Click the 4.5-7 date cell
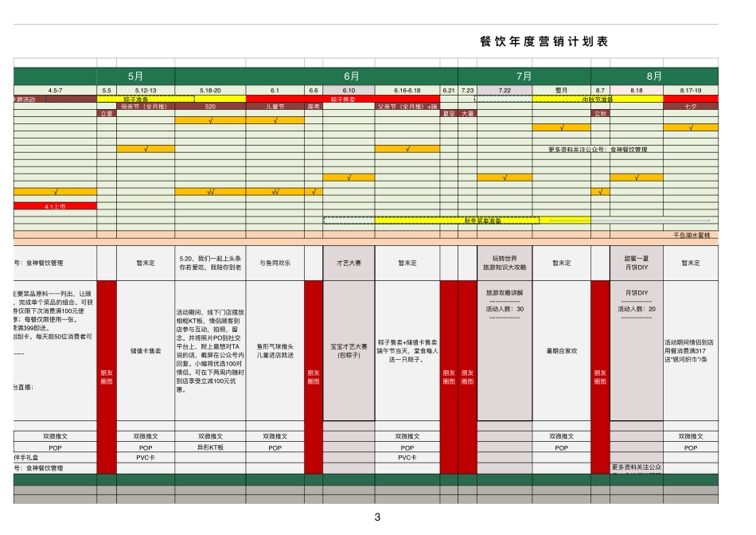Image resolution: width=756 pixels, height=535 pixels. 55,90
